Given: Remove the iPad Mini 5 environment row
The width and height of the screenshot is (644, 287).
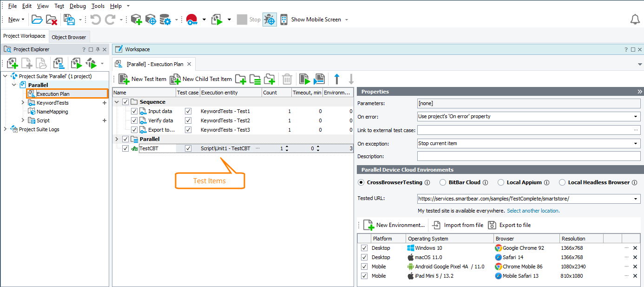Looking at the screenshot, I should [x=635, y=276].
